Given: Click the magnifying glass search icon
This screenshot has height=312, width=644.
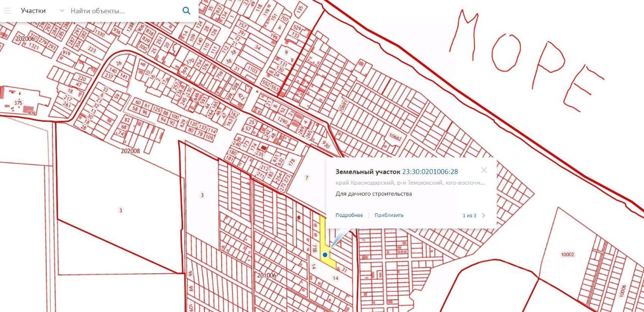Looking at the screenshot, I should (x=186, y=11).
